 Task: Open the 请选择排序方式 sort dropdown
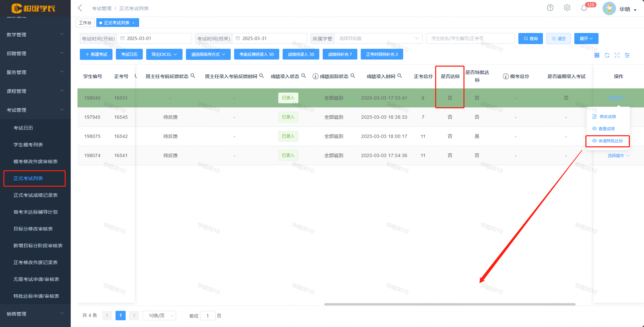(208, 54)
